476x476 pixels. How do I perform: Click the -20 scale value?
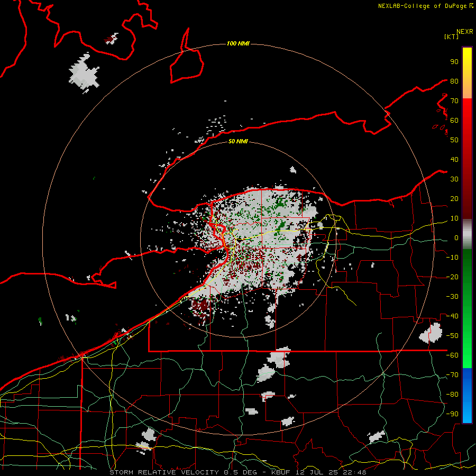[452, 277]
